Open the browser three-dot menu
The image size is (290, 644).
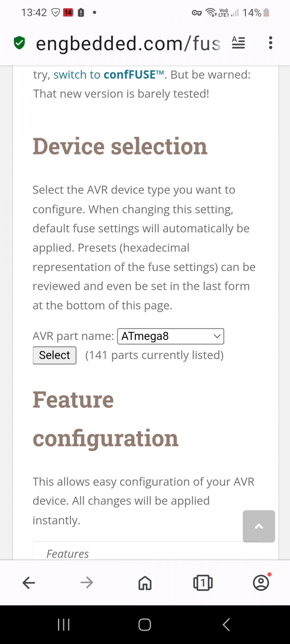pyautogui.click(x=271, y=43)
